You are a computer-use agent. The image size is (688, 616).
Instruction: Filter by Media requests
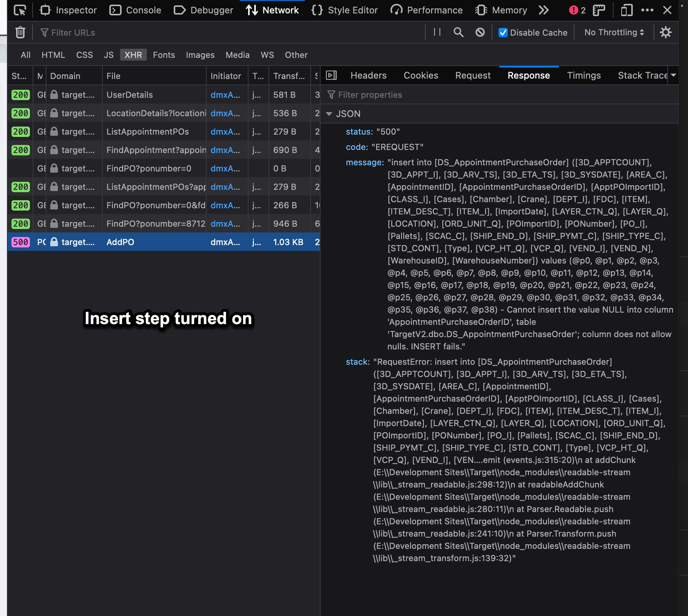pos(237,55)
